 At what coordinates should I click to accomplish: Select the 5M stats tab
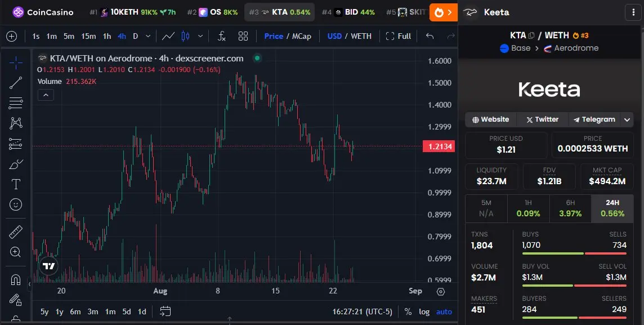pyautogui.click(x=486, y=208)
